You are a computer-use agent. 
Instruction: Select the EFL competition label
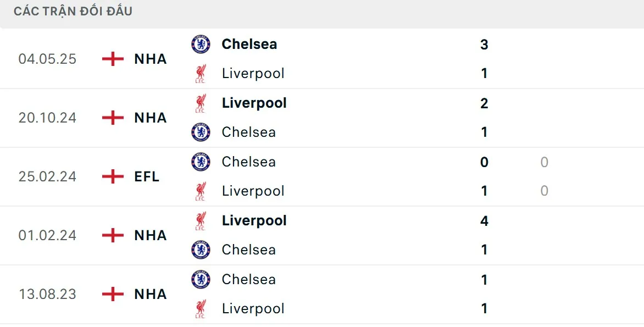point(147,176)
